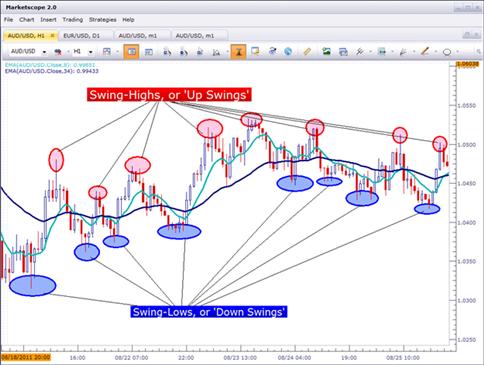Switch to the EUR/USD, D1 tab
This screenshot has height=365, width=484.
(x=81, y=36)
